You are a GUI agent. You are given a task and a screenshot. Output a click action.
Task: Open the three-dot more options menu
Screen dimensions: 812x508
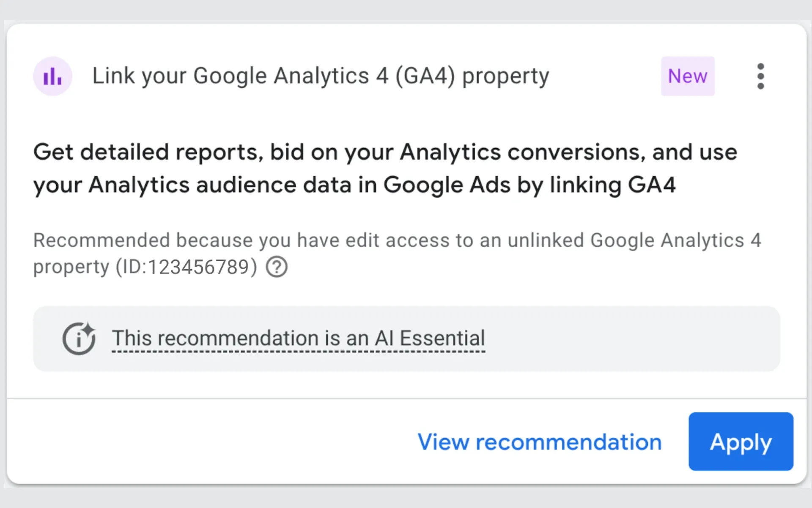coord(760,76)
